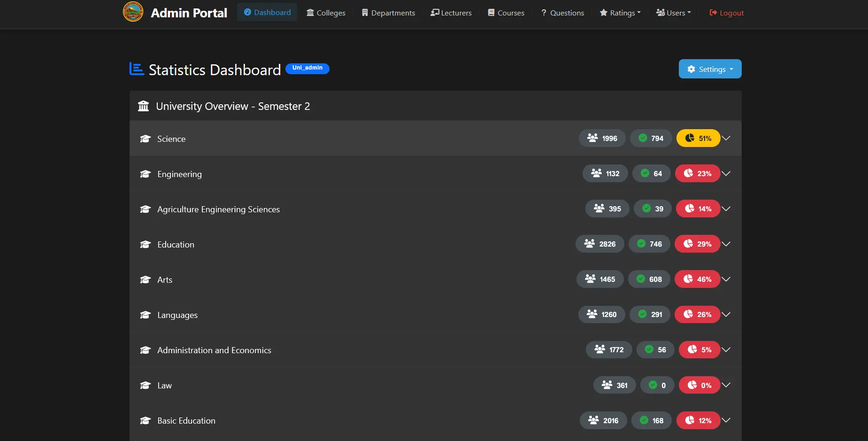Open the Colleges page from navbar
868x441 pixels.
[x=326, y=13]
